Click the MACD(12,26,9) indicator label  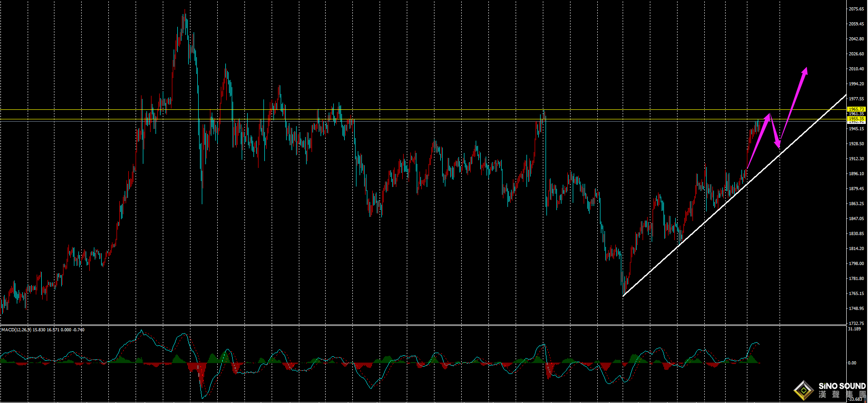tap(16, 330)
